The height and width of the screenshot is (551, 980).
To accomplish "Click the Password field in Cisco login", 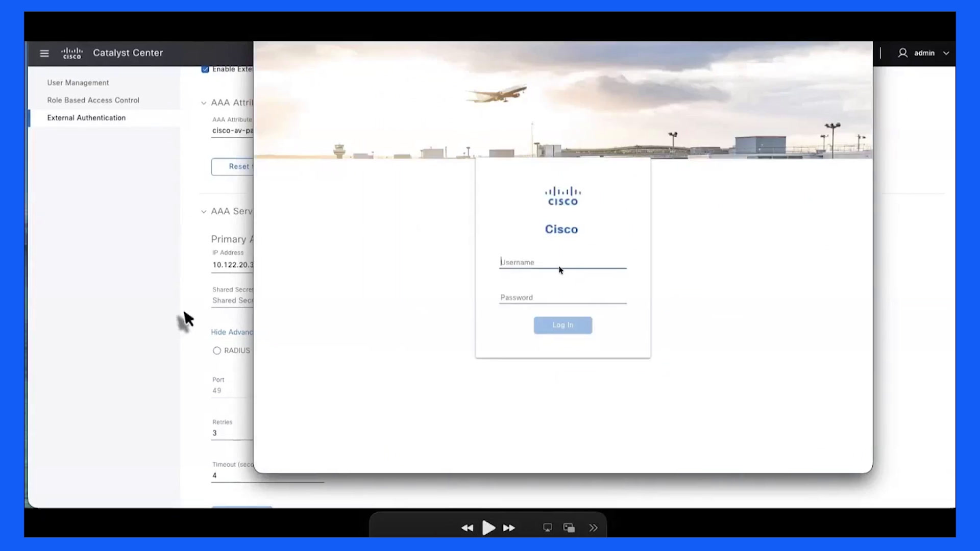I will [x=563, y=297].
